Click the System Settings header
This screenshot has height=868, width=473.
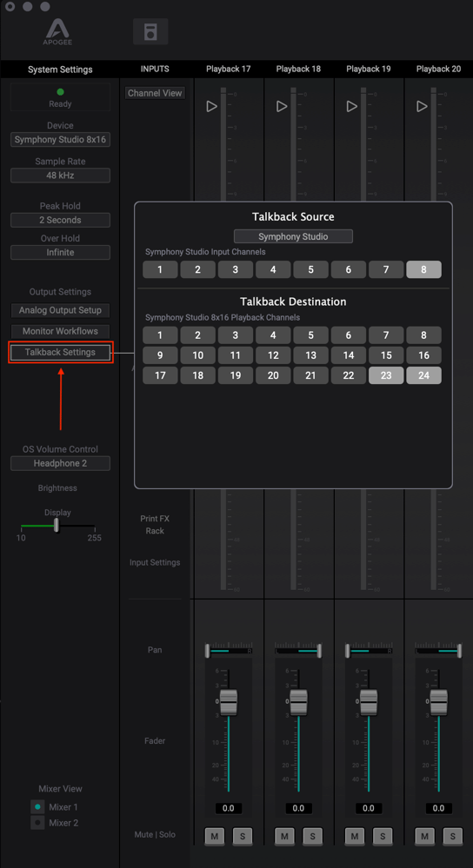coord(60,70)
